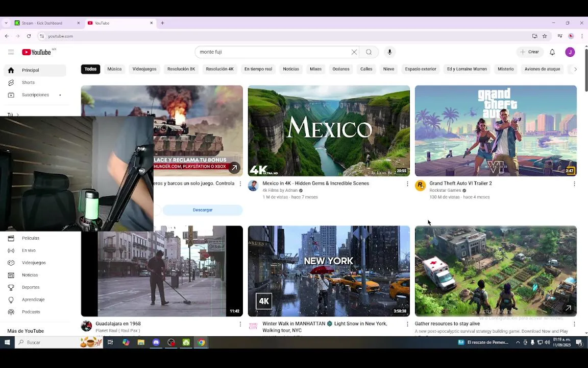Screen dimensions: 588x368
Task: Open the Grand Theft Auto VI thumbnail
Action: pyautogui.click(x=496, y=131)
